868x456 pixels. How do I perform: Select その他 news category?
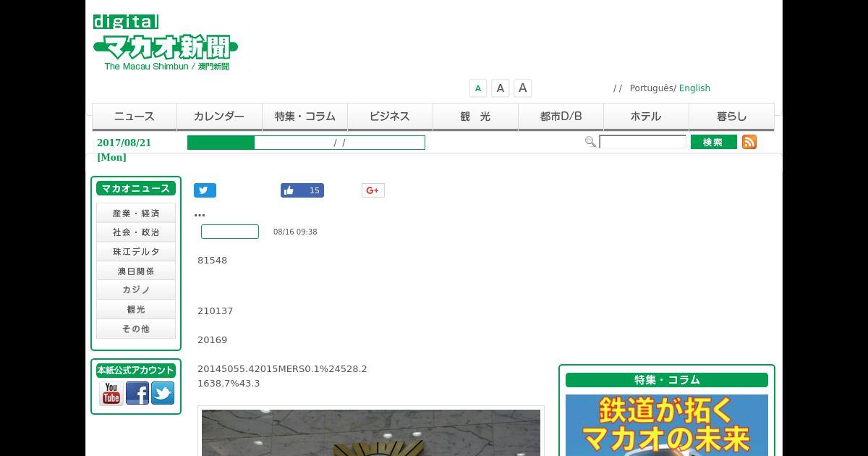[x=136, y=329]
